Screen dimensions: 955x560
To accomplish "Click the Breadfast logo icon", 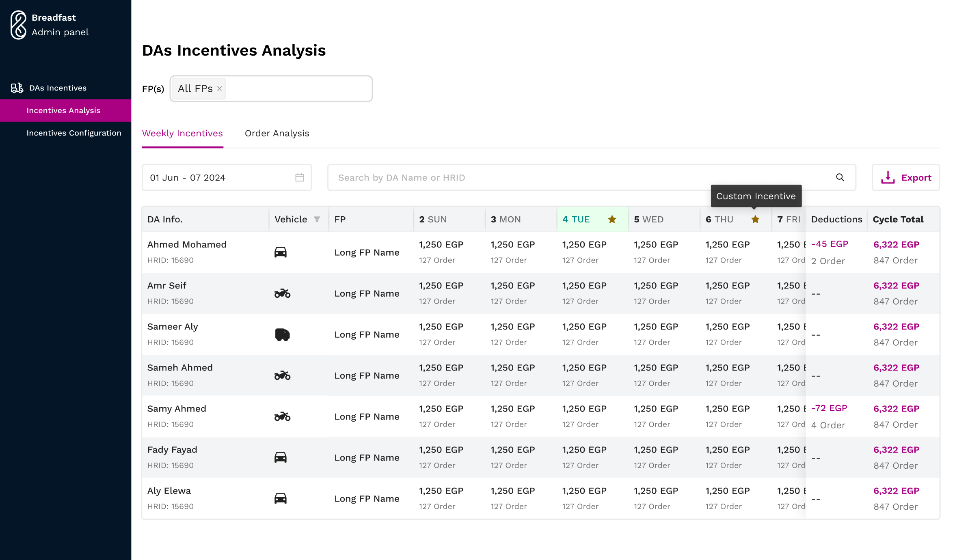I will (x=18, y=25).
